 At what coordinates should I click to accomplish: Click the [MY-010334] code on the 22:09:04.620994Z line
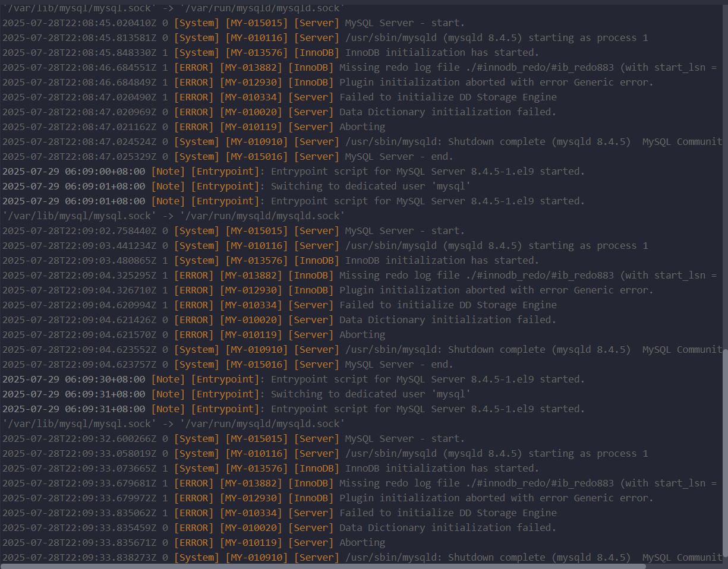tap(251, 305)
